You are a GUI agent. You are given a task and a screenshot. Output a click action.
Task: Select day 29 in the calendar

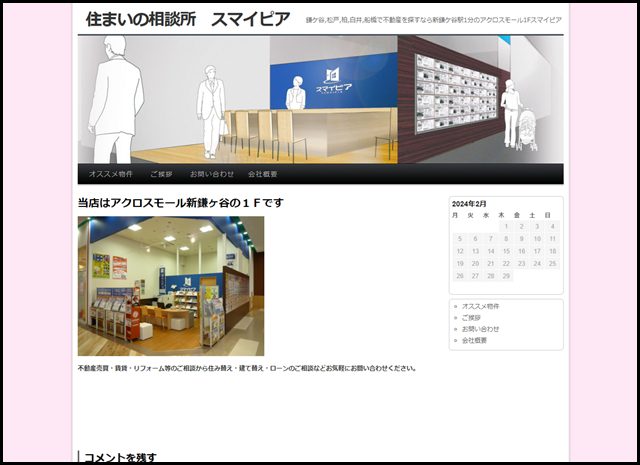coord(506,276)
